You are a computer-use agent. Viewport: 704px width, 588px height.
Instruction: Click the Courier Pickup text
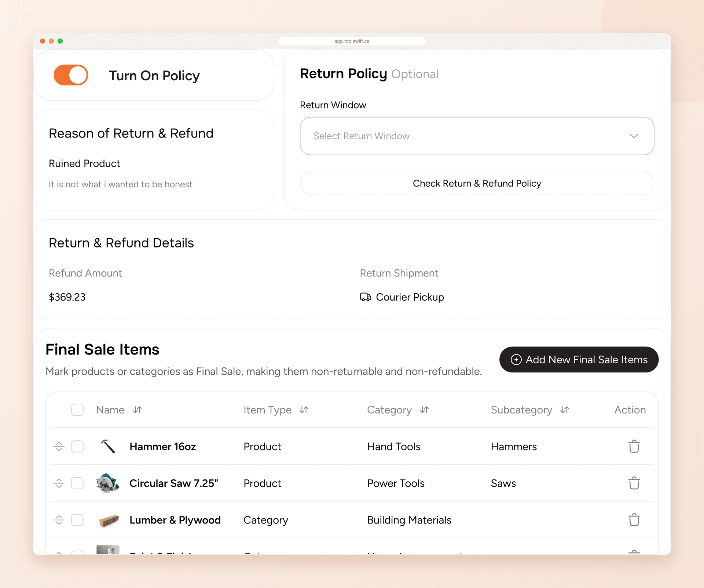(410, 297)
